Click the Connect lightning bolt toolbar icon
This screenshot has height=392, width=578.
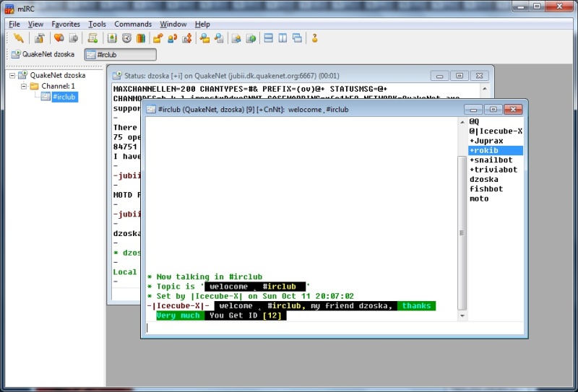[19, 38]
